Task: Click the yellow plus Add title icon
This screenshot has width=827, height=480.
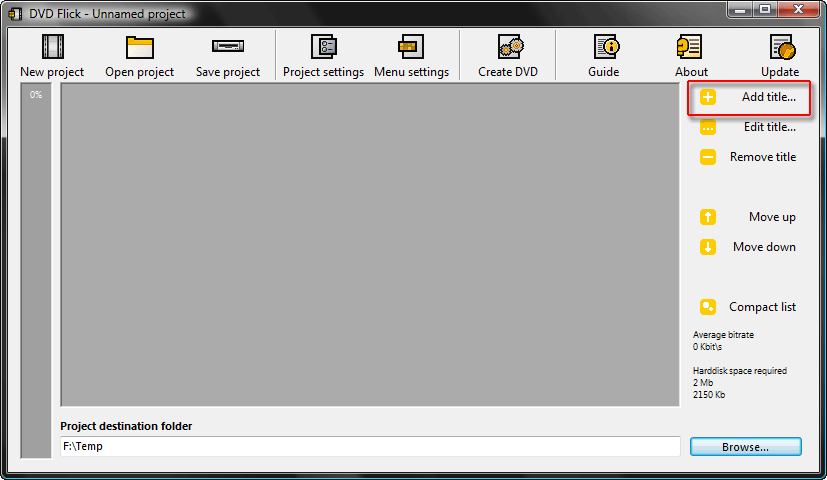Action: coord(708,97)
